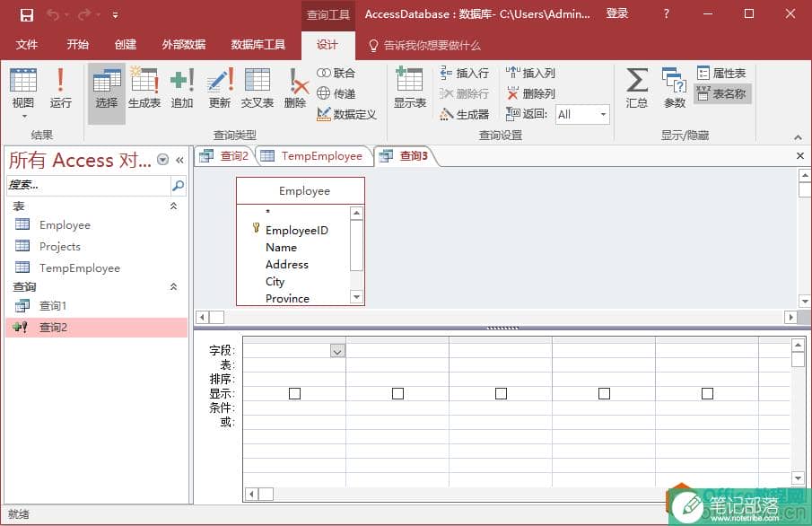Run the query with 运行 button
Viewport: 812px width, 526px height.
click(61, 88)
